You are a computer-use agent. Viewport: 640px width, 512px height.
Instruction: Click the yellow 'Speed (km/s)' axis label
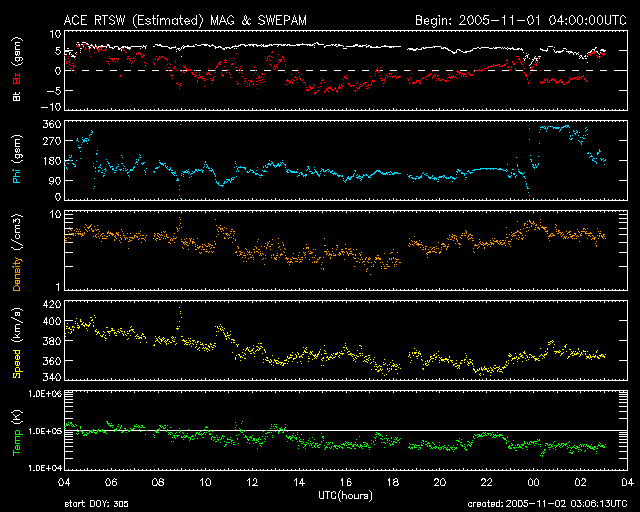[x=17, y=343]
